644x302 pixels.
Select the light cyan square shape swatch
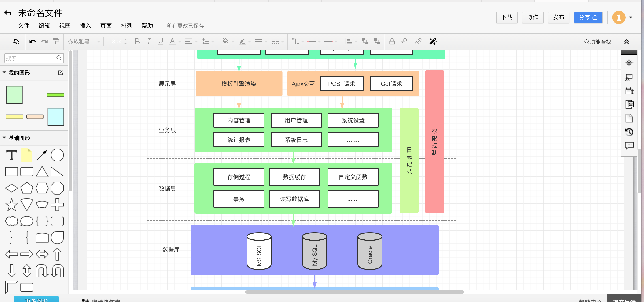[x=55, y=117]
